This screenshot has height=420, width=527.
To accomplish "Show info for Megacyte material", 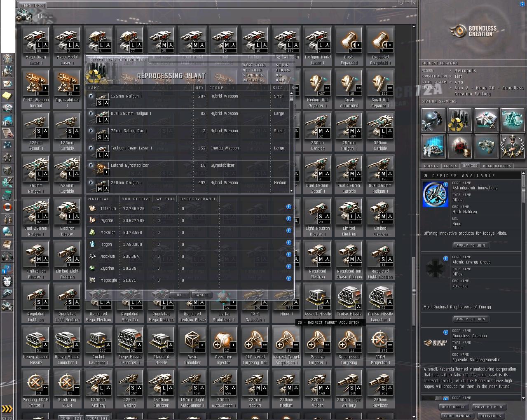I will tap(289, 278).
